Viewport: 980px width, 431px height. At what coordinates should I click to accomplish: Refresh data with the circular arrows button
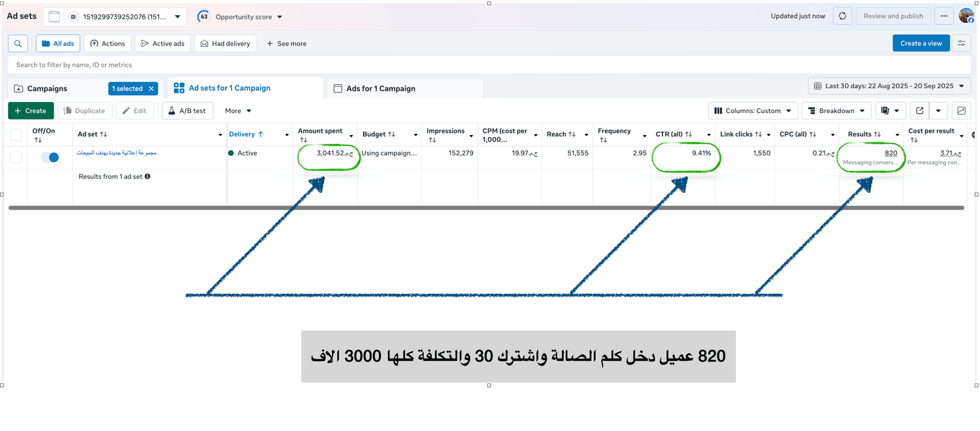842,16
